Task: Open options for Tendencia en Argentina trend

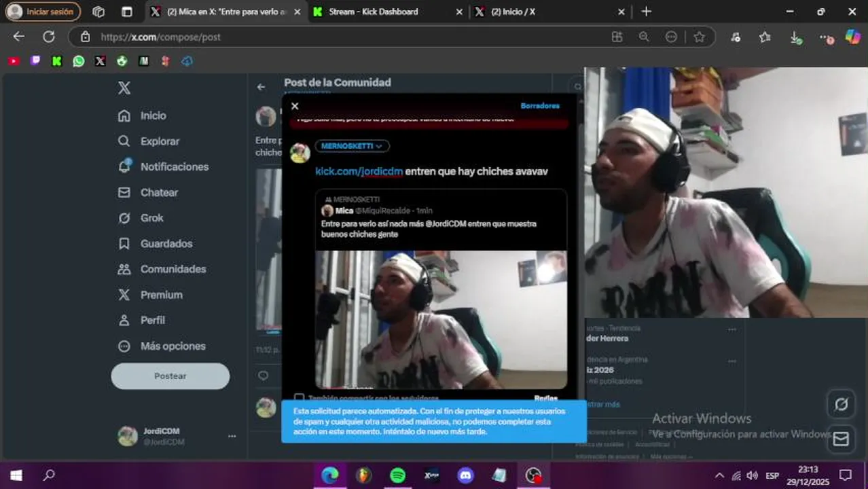Action: [732, 361]
